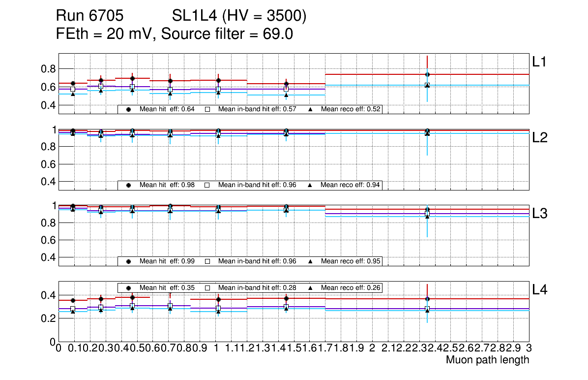Click 'Mean in-band hit eff: 0.96' in L2 legend

[257, 185]
